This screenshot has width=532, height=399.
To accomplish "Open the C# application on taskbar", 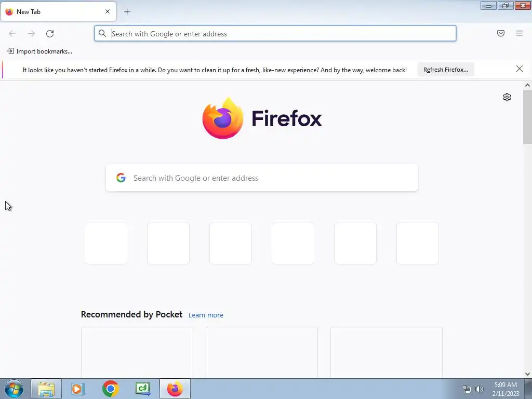I will click(x=142, y=389).
